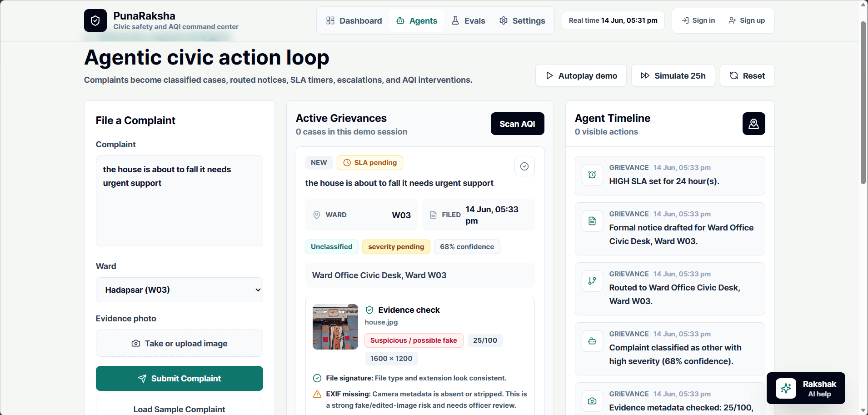
Task: Click Simulate 25h button
Action: [673, 75]
